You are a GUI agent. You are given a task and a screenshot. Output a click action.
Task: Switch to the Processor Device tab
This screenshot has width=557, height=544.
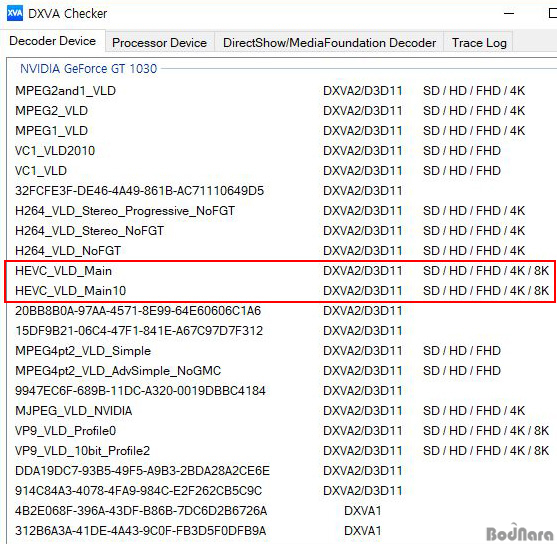point(159,43)
